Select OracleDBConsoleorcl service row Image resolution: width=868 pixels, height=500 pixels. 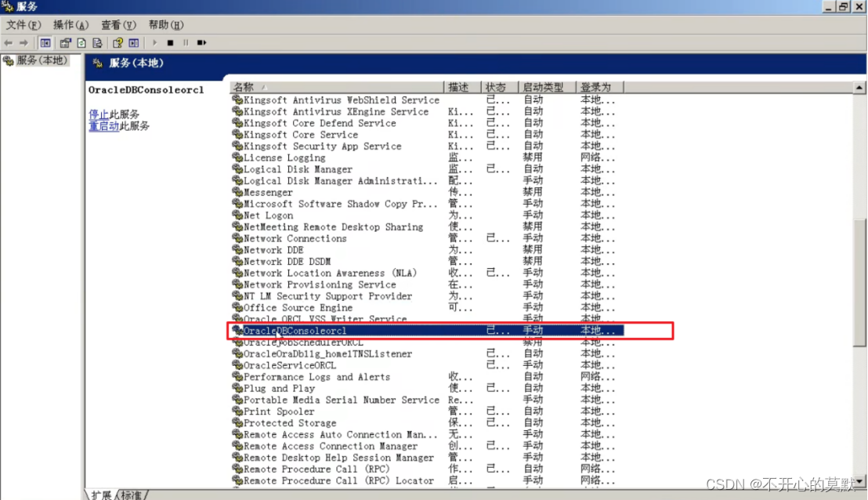pos(427,330)
